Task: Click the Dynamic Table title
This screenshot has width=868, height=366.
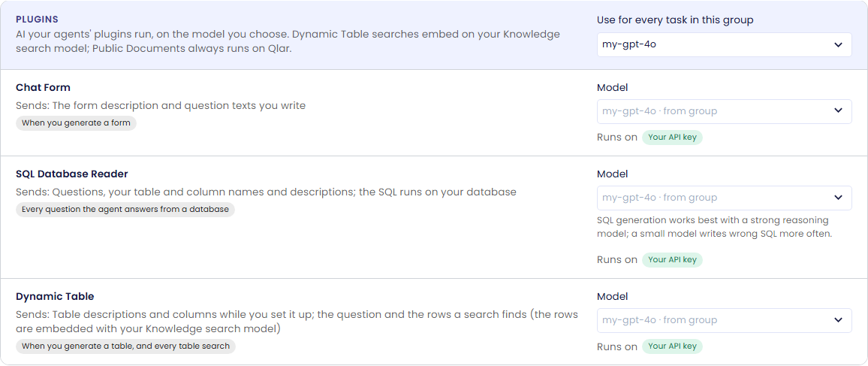Action: 55,296
